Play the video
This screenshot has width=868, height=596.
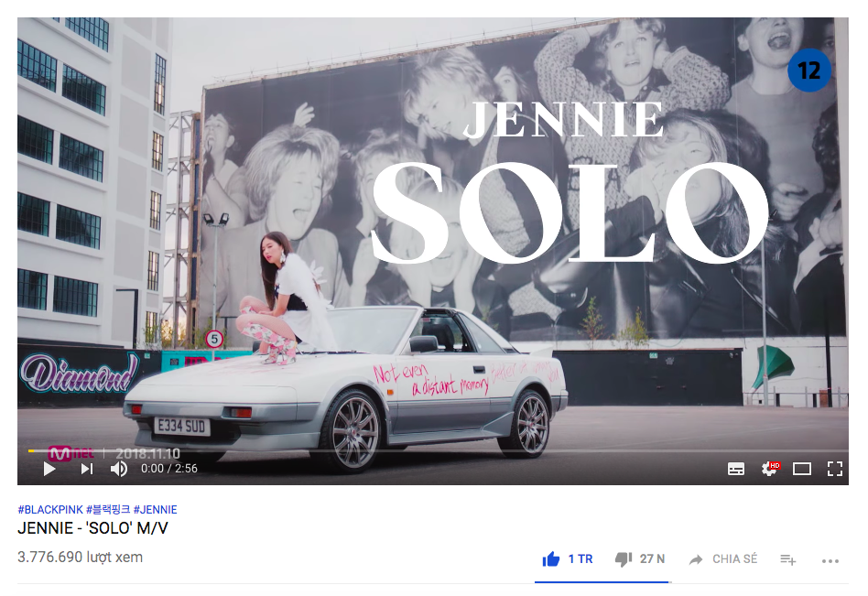(x=49, y=470)
